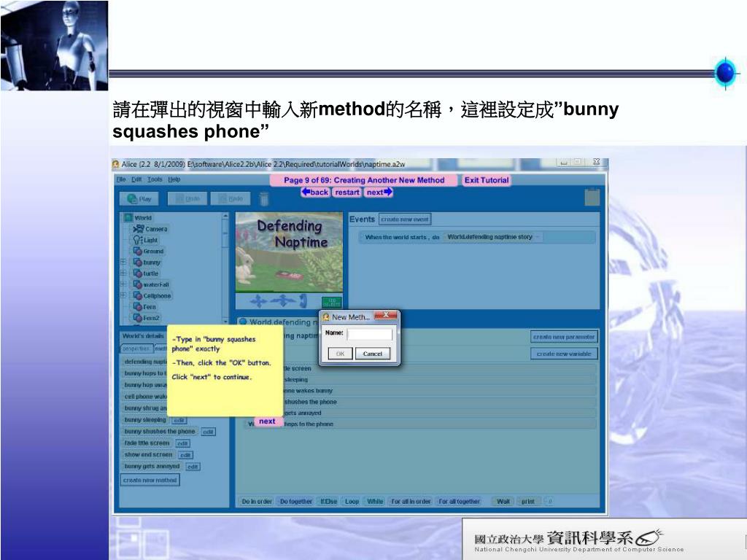Click object tree scrollbar down arrow

(x=225, y=322)
